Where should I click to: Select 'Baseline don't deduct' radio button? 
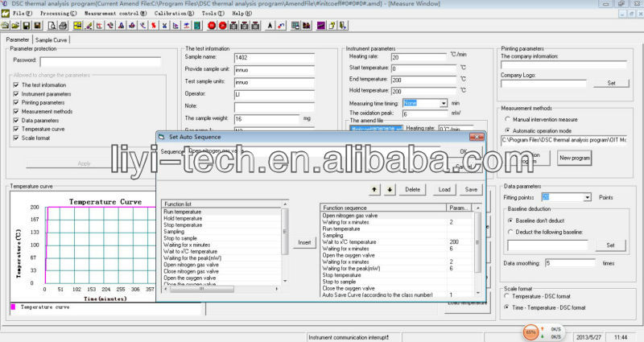(x=510, y=220)
